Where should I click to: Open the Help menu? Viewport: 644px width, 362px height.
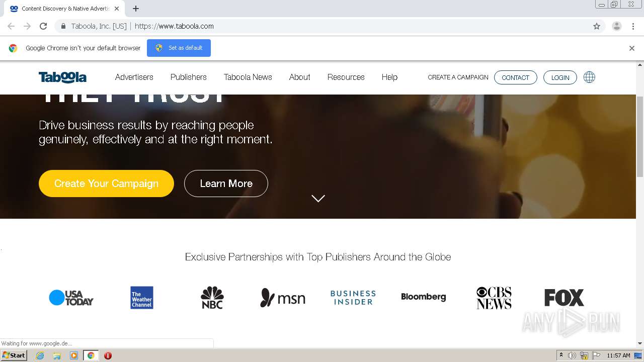click(x=389, y=77)
